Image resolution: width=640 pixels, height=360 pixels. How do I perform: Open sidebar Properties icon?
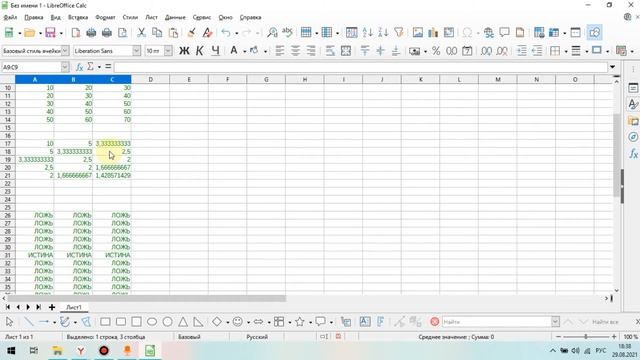coord(633,88)
